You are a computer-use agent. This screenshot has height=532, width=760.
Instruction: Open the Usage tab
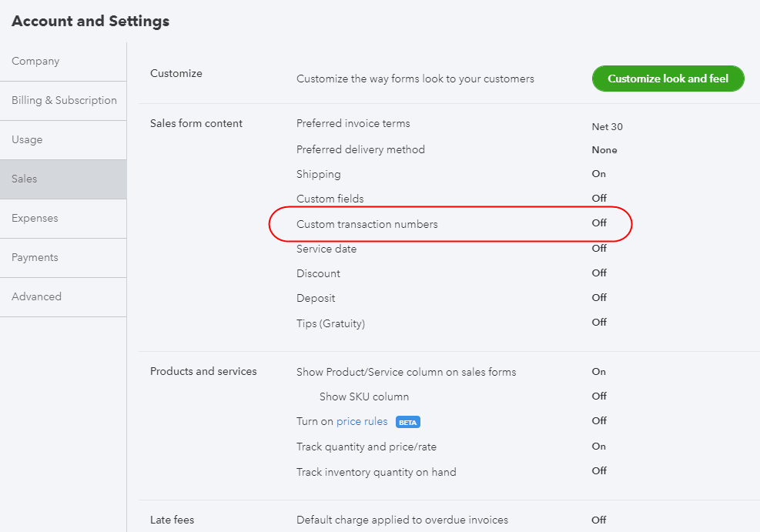coord(27,140)
